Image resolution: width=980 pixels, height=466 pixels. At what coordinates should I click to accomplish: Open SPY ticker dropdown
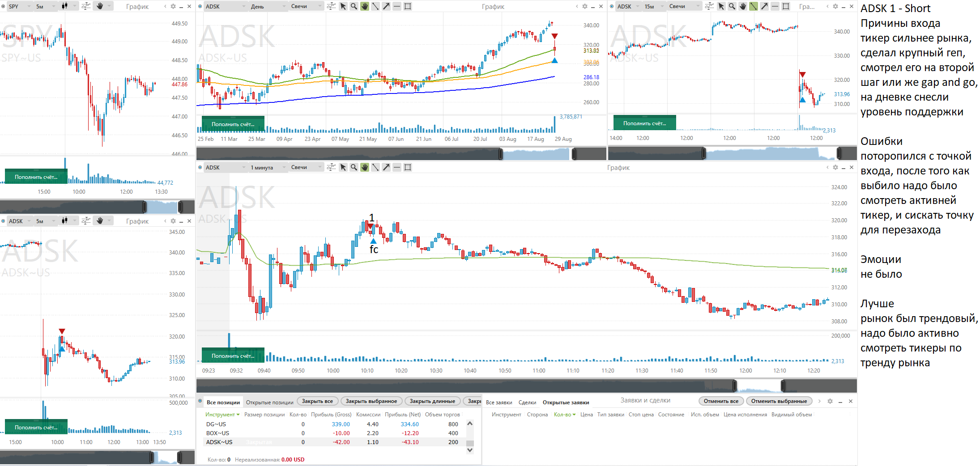[20, 6]
